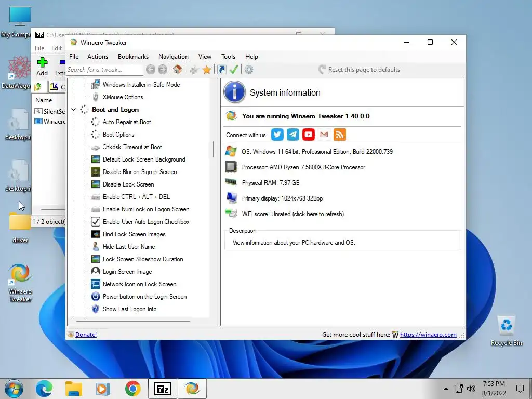Select Disable Blur on Sign-in Screen

click(140, 172)
